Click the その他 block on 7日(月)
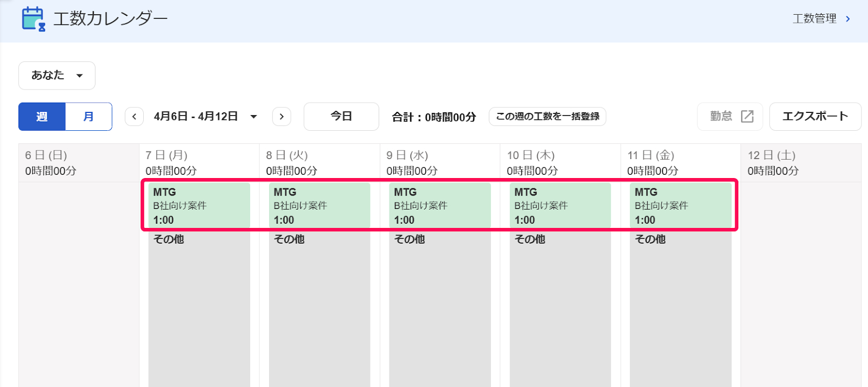868x387 pixels. point(199,309)
